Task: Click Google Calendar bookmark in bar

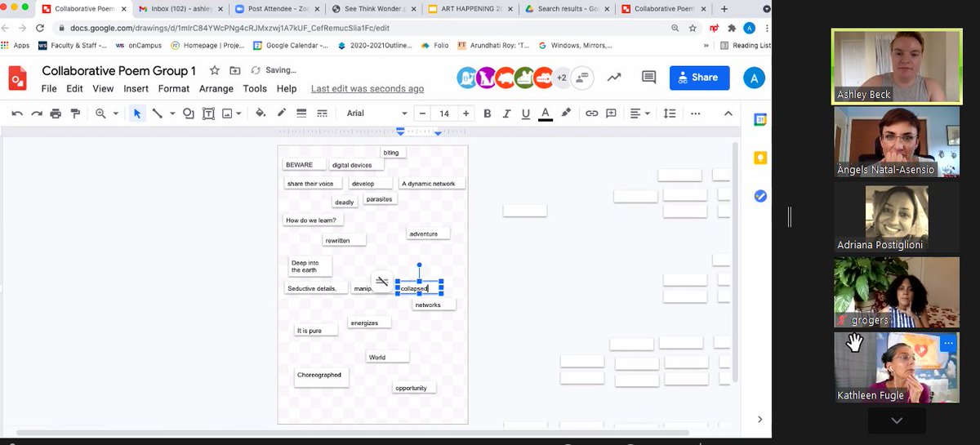Action: [x=289, y=46]
